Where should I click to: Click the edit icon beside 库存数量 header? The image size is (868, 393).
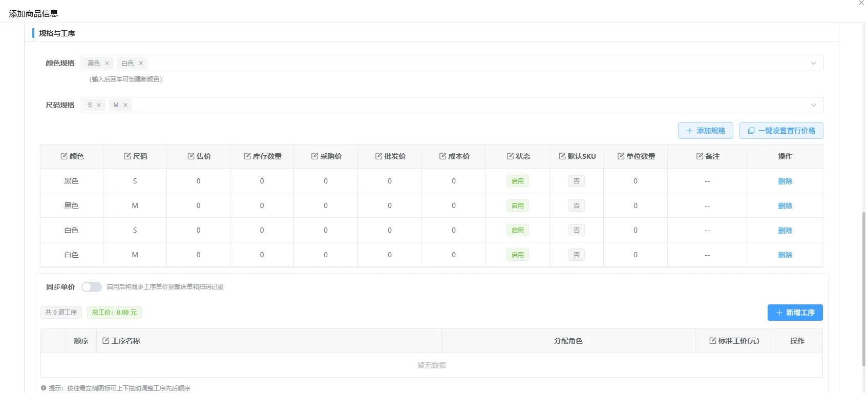click(247, 156)
